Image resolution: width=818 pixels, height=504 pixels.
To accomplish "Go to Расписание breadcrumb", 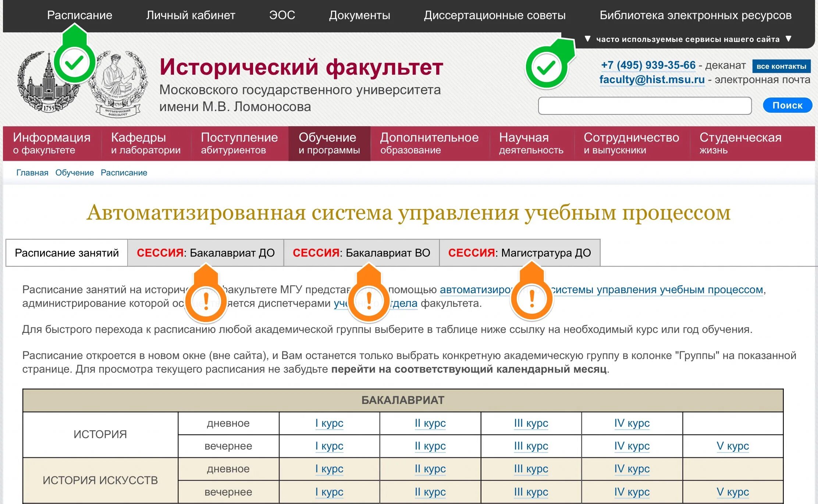I will tap(124, 173).
